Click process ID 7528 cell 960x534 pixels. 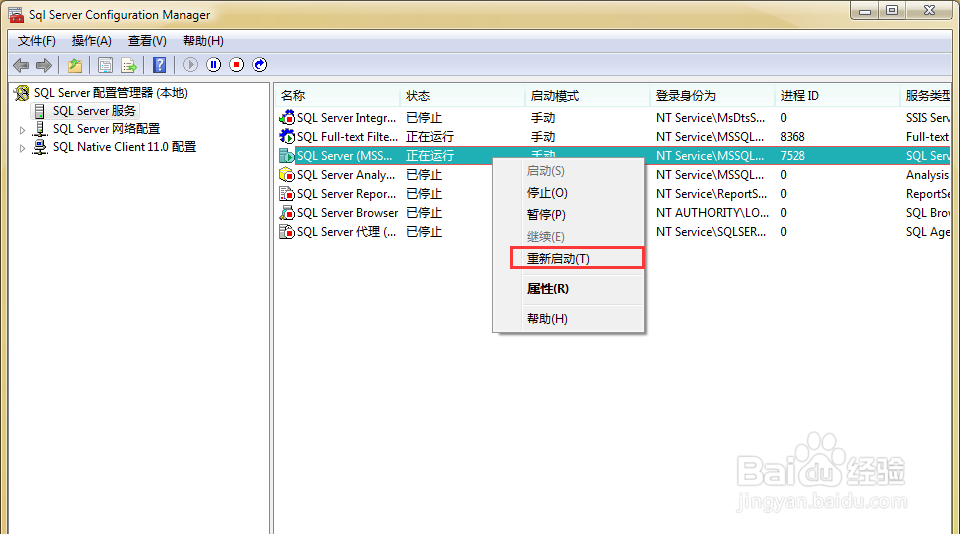[x=792, y=156]
